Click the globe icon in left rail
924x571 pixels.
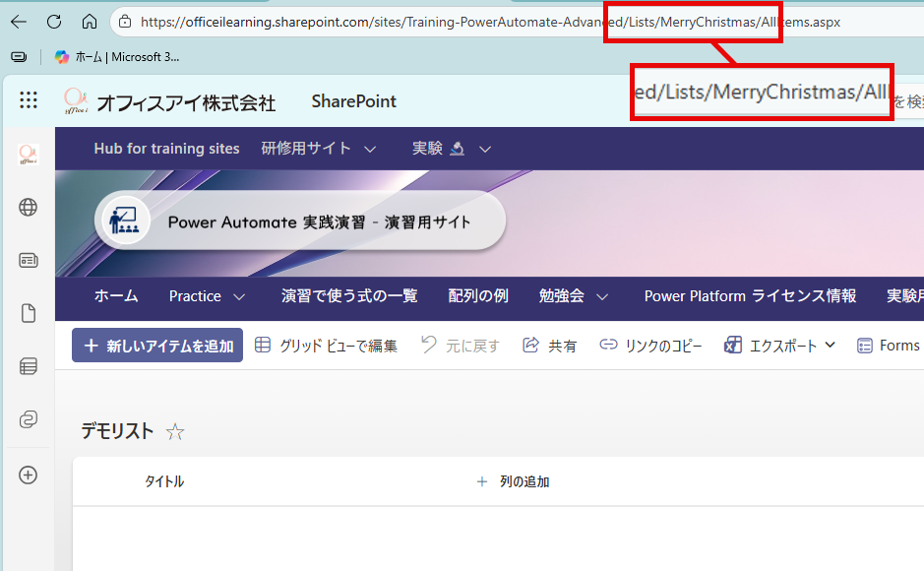(x=29, y=207)
